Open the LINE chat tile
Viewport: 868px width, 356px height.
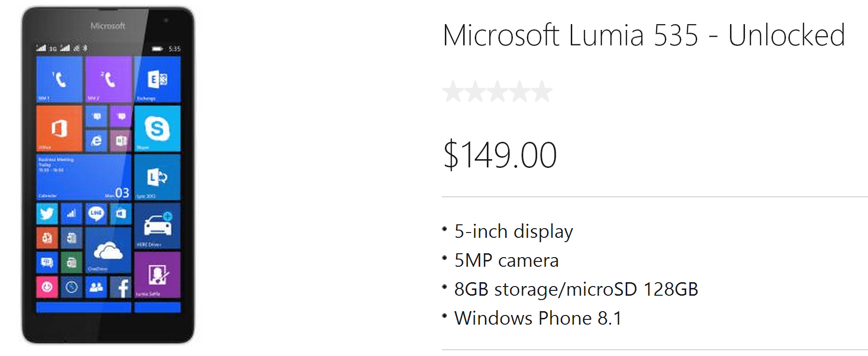tap(96, 214)
